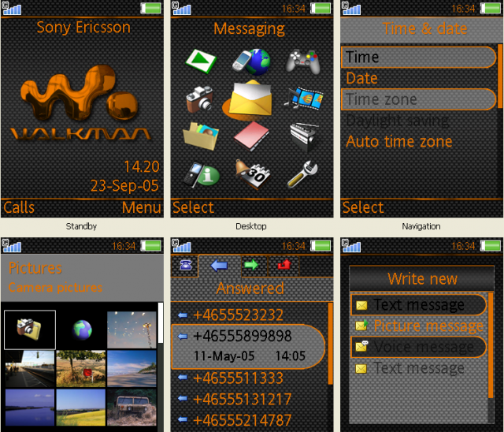Click arrow icon beside +4655511333

click(183, 378)
